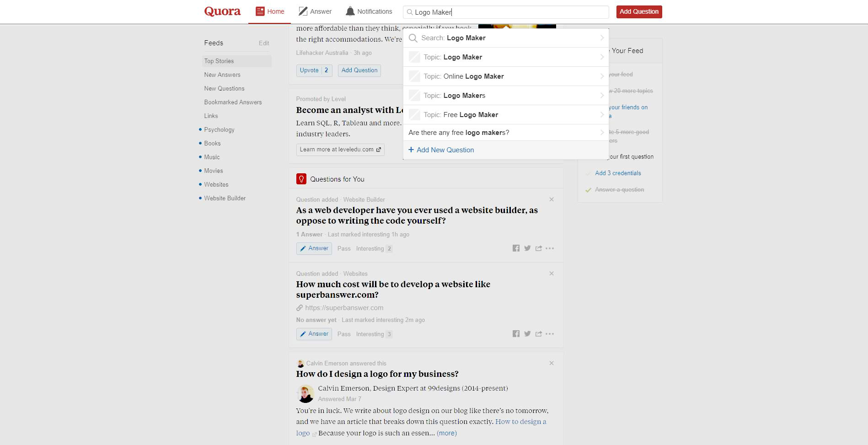The height and width of the screenshot is (445, 868).
Task: Click topic icon beside Online Logo Maker
Action: click(414, 76)
